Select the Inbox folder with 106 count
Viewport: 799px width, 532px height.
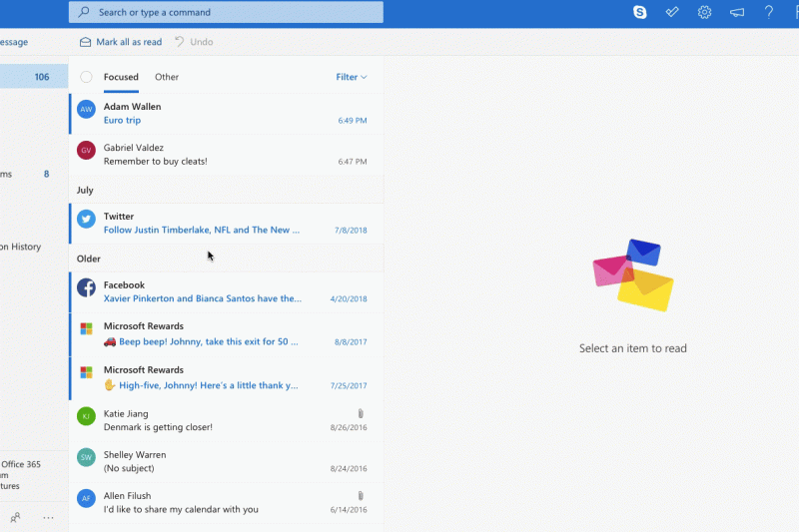pos(34,77)
